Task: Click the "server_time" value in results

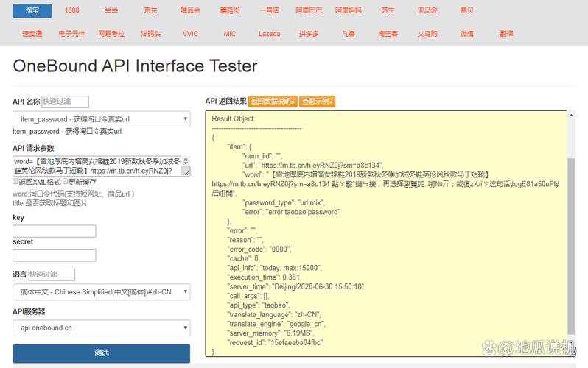Action: (318, 287)
